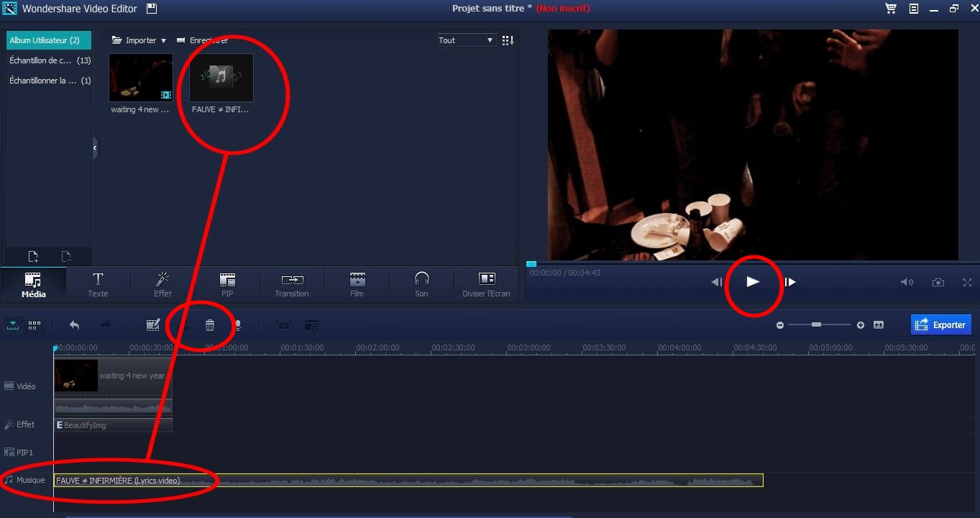Open the Tout media filter dropdown
This screenshot has width=980, height=518.
466,40
